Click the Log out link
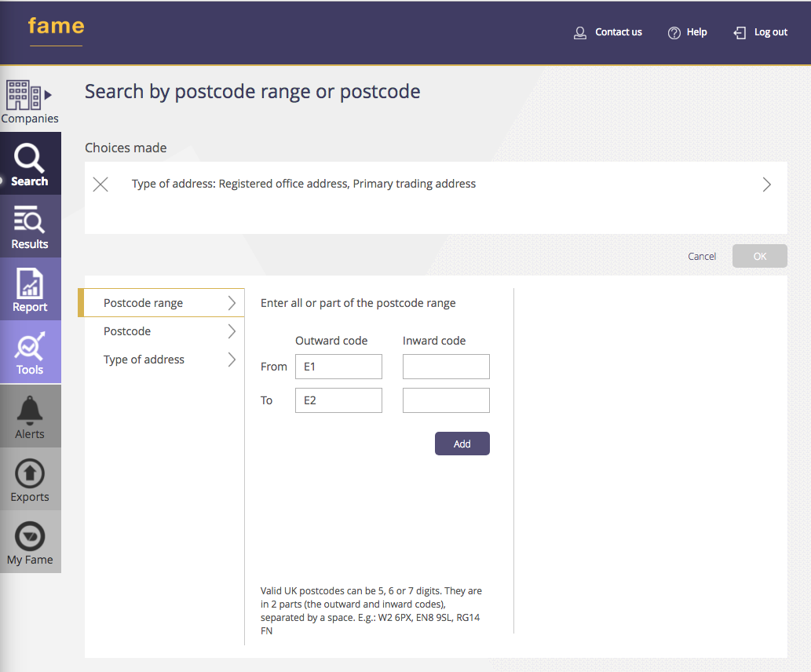 [760, 32]
